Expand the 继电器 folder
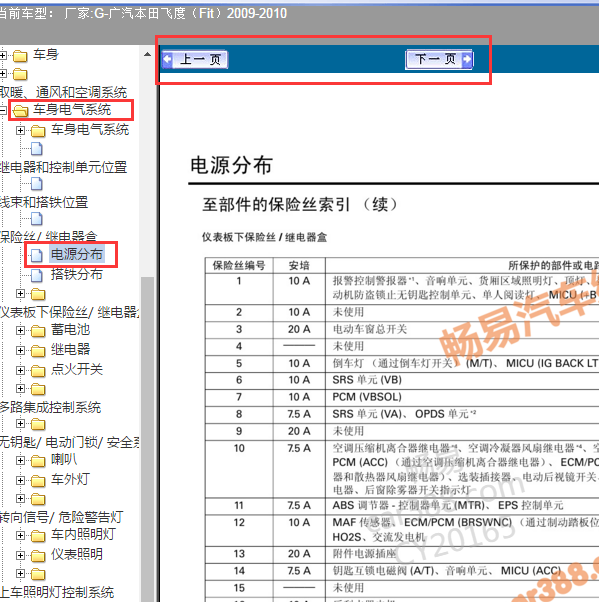 pyautogui.click(x=20, y=351)
